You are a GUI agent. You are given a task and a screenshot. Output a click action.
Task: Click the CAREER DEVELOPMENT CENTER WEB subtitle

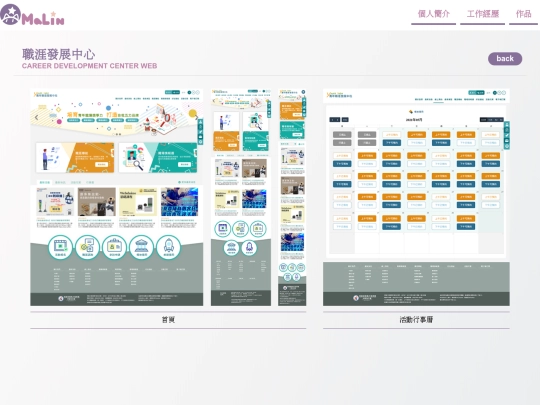point(90,66)
